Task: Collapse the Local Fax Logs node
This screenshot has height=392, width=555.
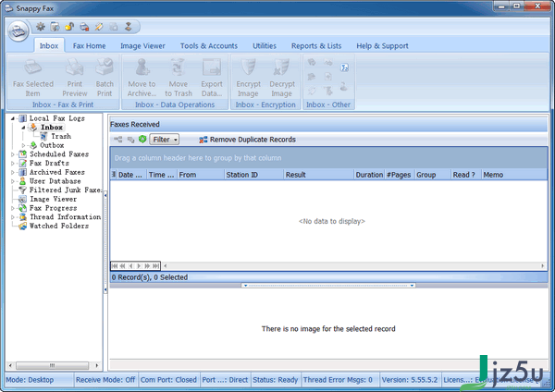Action: [13, 118]
